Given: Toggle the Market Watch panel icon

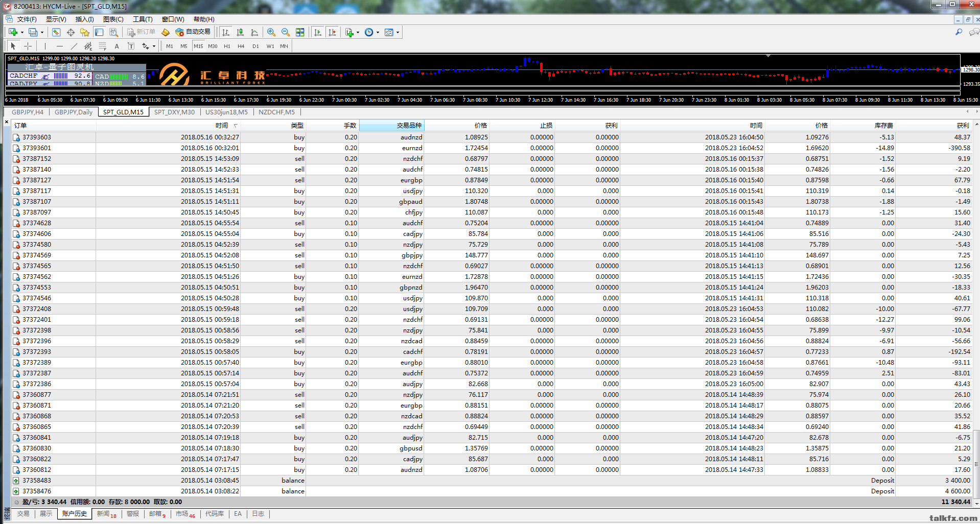Looking at the screenshot, I should (x=56, y=32).
